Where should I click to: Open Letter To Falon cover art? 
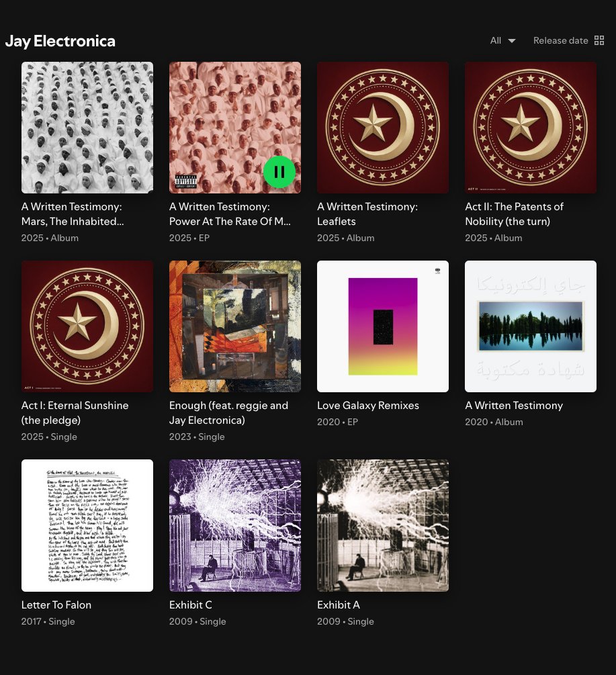[x=87, y=526]
